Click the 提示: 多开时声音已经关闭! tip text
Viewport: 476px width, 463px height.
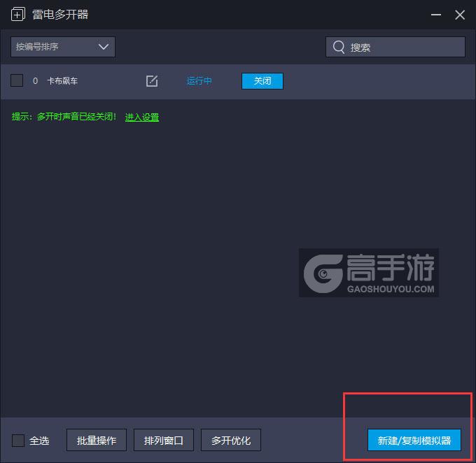(64, 117)
